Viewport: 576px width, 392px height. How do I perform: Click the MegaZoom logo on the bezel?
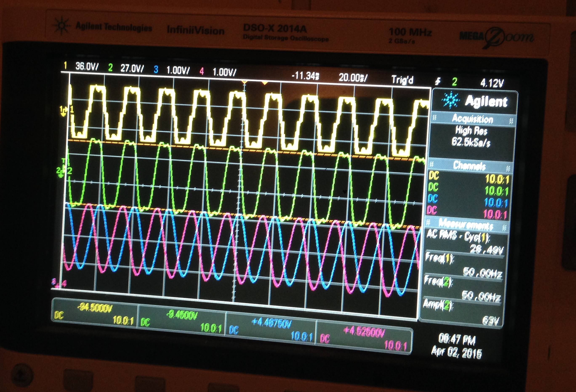click(x=496, y=38)
